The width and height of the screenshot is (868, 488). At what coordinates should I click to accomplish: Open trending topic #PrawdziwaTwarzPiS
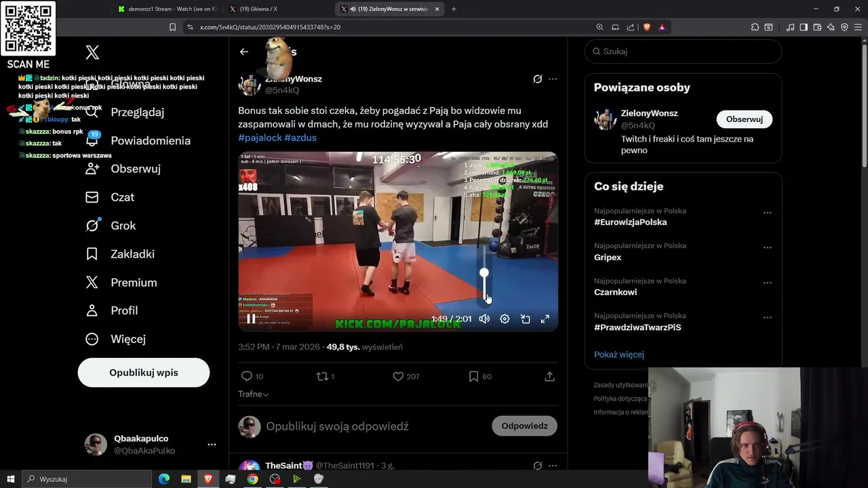tap(637, 327)
